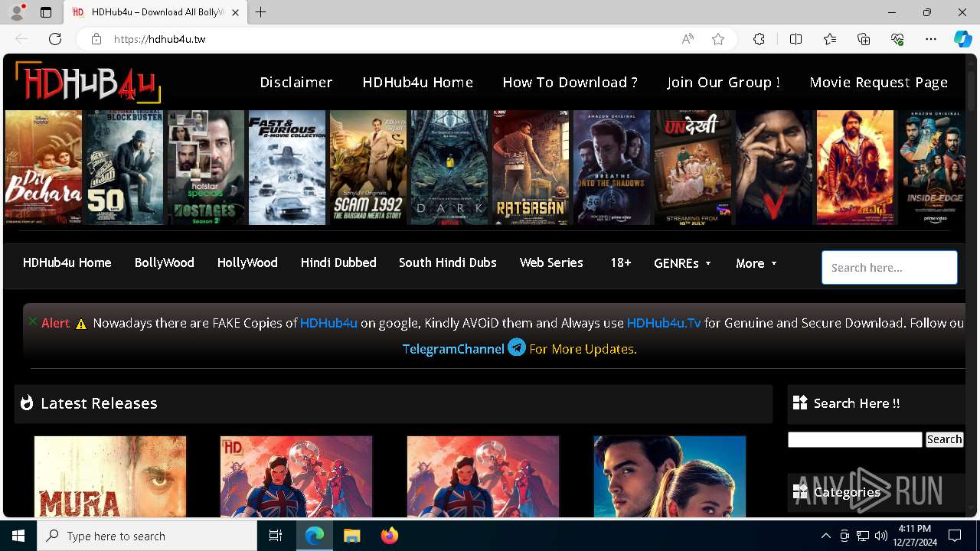Open Task View on taskbar
Image resolution: width=980 pixels, height=551 pixels.
276,536
